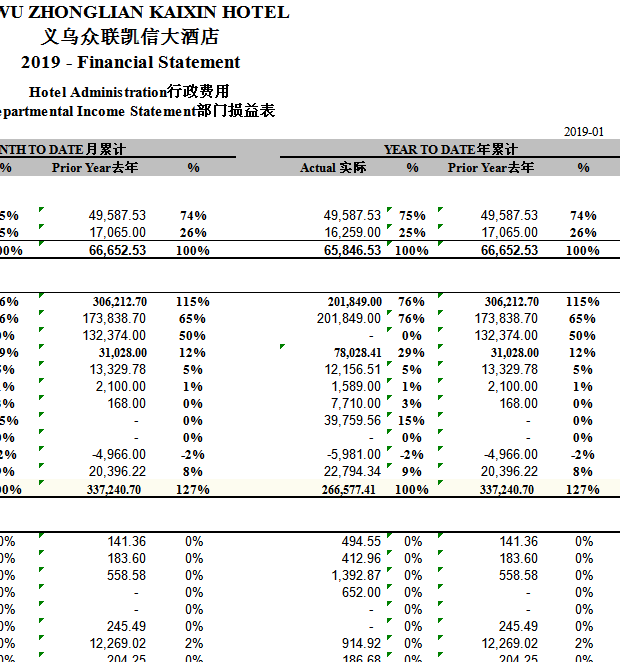
Task: Click 20,396.22 in Year to Date Prior Year
Action: tap(509, 471)
